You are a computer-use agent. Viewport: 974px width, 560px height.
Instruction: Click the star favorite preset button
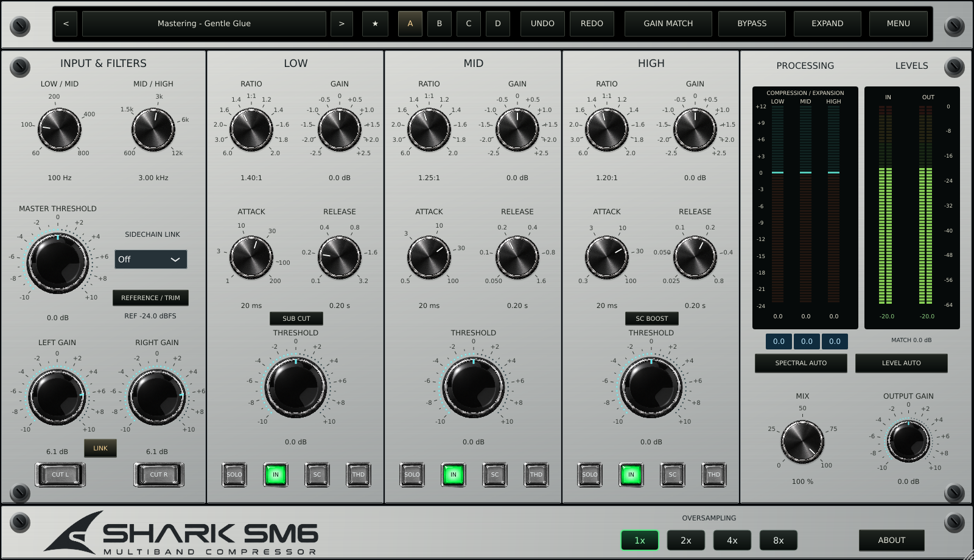point(375,24)
